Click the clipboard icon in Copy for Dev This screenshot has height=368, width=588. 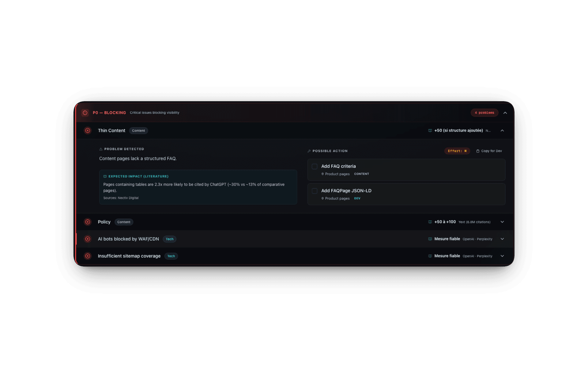(x=478, y=151)
